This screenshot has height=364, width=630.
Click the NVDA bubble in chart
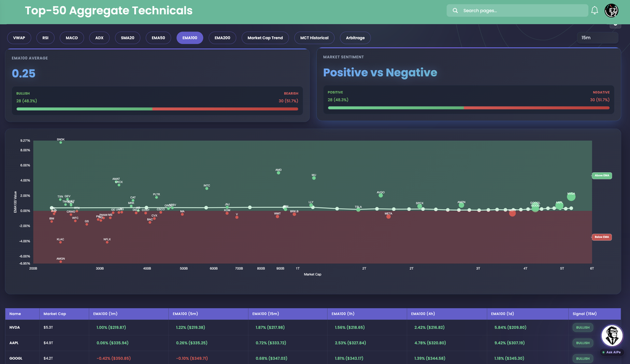pos(571,197)
